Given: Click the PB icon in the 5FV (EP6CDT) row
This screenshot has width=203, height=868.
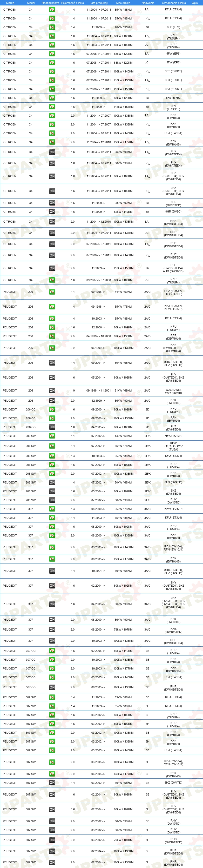Looking at the screenshot, I should 52,107.
